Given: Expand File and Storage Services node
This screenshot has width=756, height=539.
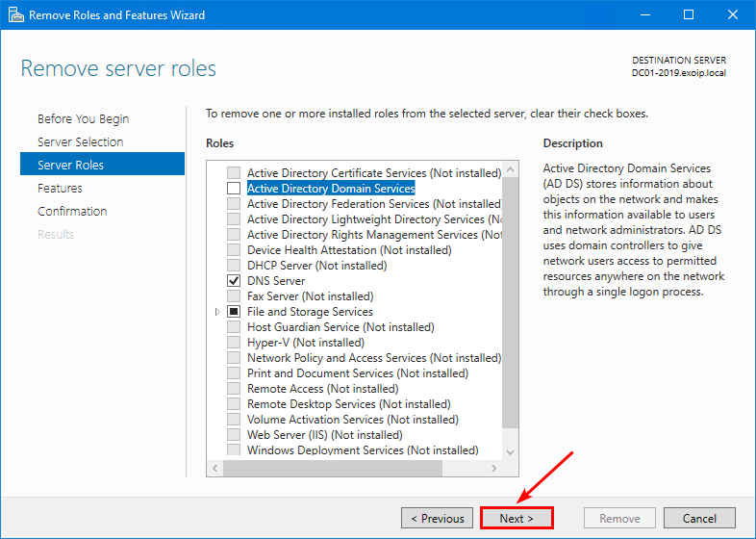Looking at the screenshot, I should point(218,312).
